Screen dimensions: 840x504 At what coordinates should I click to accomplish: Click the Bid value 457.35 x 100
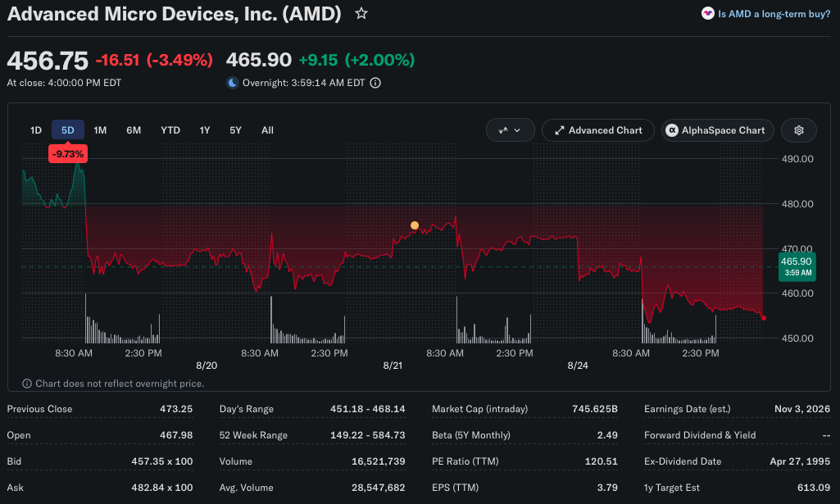coord(162,461)
